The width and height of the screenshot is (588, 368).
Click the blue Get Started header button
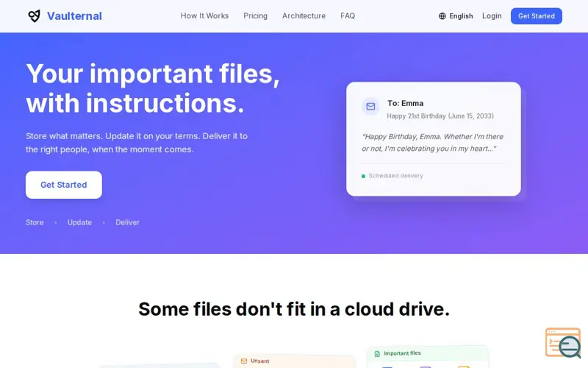click(537, 16)
